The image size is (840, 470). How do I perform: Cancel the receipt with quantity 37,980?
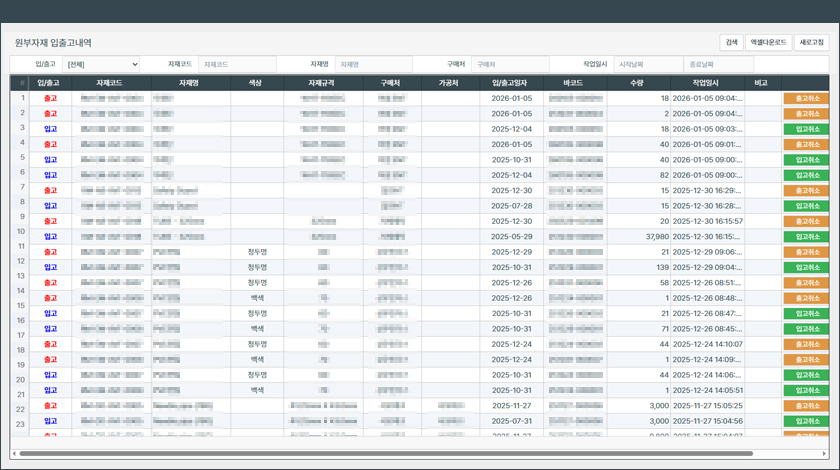(805, 237)
